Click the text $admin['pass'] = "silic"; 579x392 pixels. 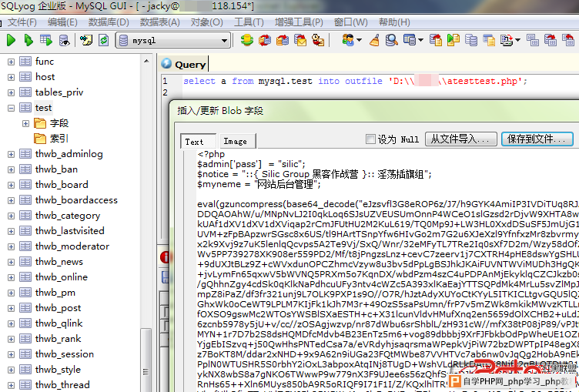click(x=251, y=164)
